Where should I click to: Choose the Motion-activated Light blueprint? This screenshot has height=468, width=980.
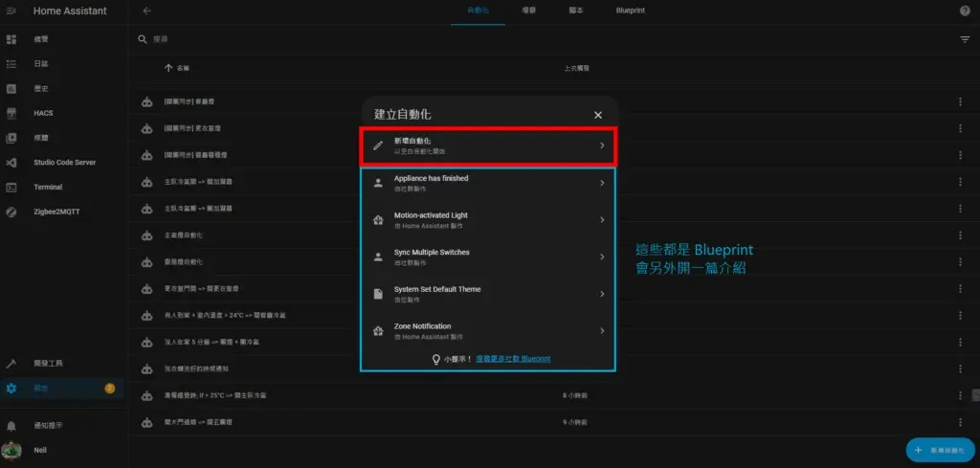coord(488,219)
